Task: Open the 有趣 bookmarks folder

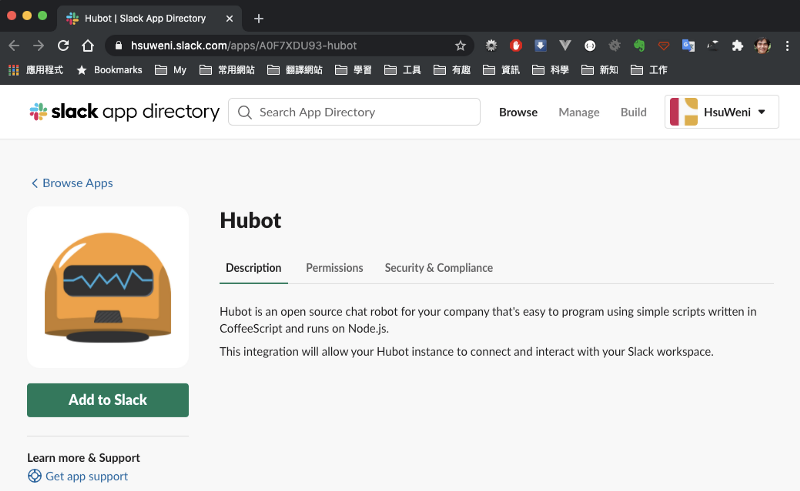Action: 452,70
